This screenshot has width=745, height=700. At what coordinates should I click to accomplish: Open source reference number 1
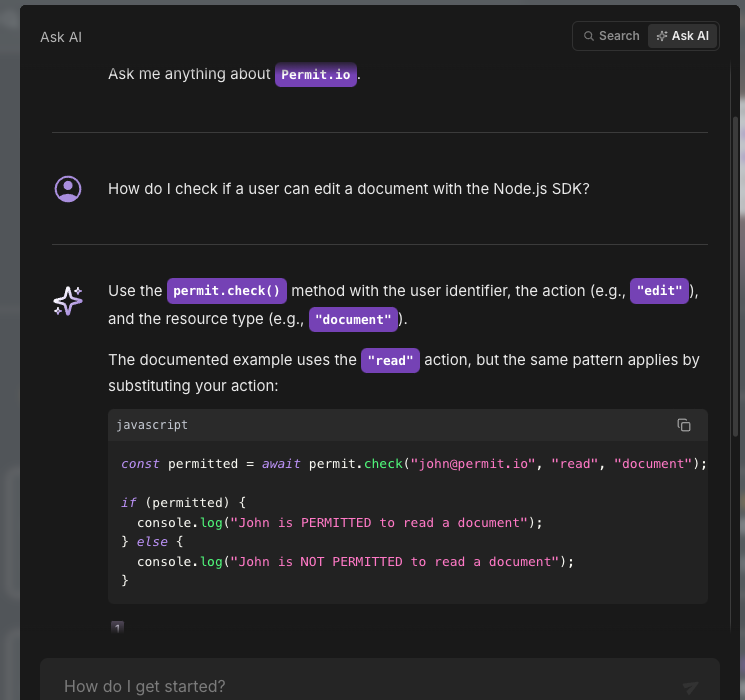coord(117,627)
